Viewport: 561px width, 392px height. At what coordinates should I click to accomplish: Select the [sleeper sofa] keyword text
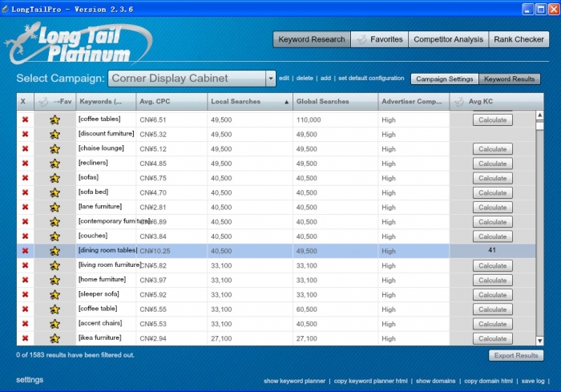pyautogui.click(x=99, y=294)
